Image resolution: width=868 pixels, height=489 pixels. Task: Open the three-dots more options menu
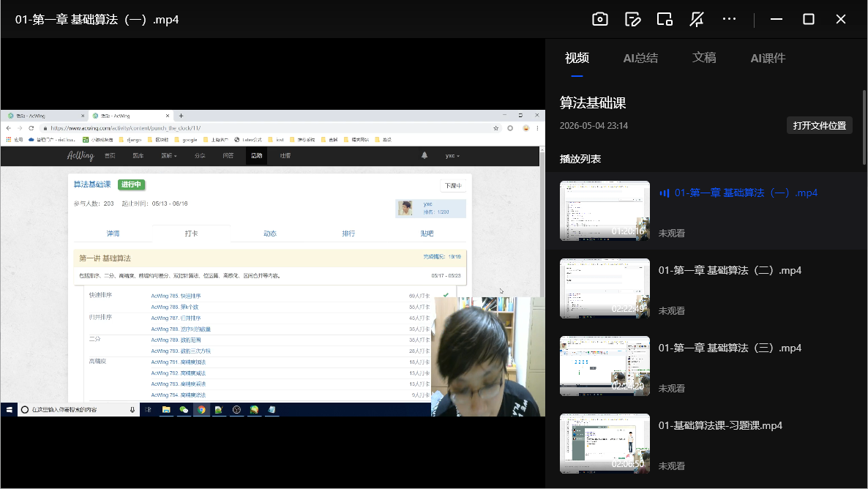click(x=729, y=19)
